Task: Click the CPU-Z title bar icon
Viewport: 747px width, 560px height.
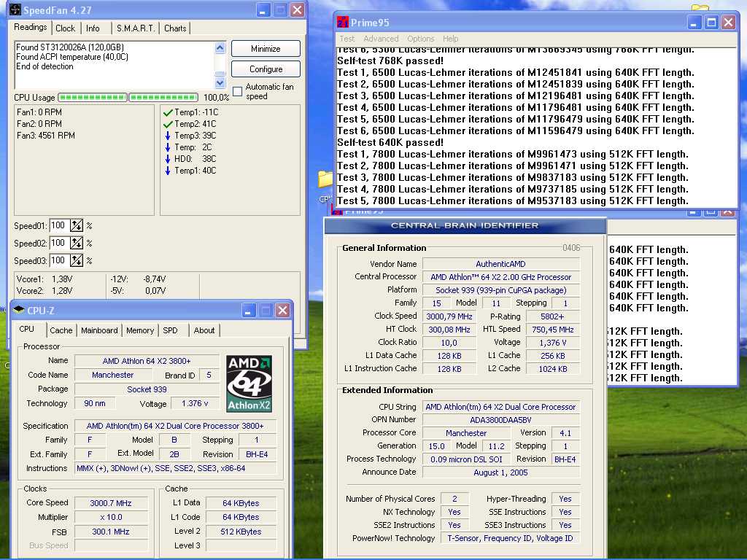Action: (19, 310)
